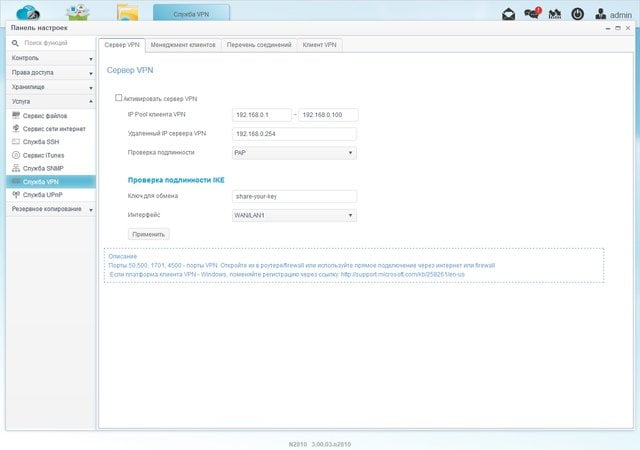The width and height of the screenshot is (640, 450).
Task: Click the Применить button
Action: [149, 234]
